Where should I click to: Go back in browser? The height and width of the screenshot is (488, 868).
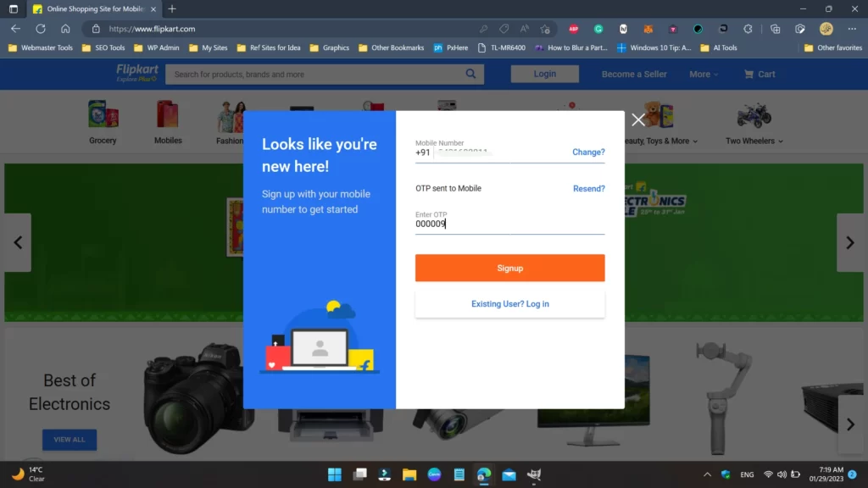click(15, 29)
